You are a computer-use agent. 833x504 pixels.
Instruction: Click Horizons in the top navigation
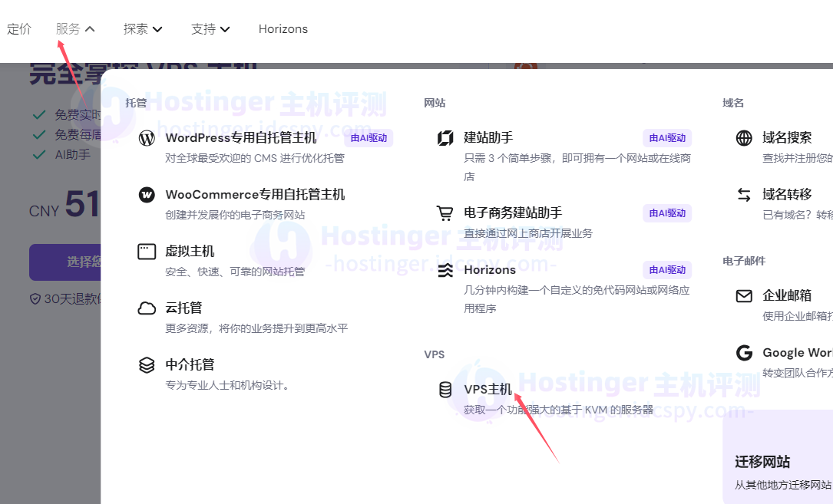283,28
